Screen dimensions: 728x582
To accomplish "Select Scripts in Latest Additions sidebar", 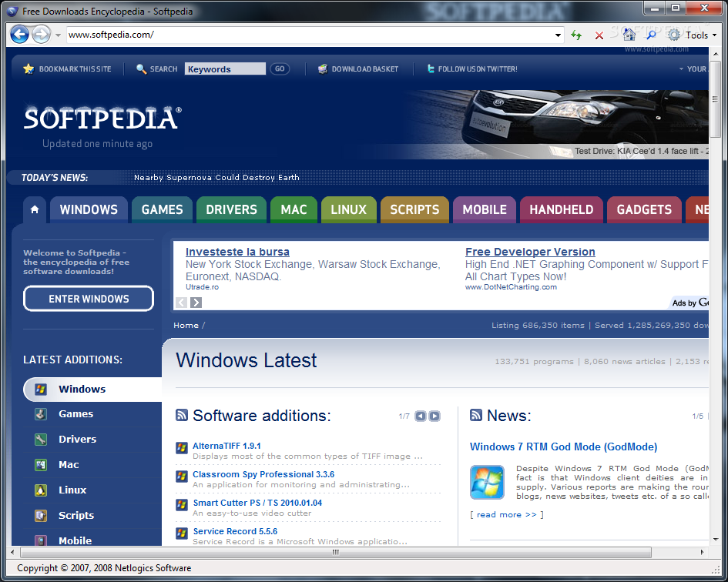I will pos(92,515).
